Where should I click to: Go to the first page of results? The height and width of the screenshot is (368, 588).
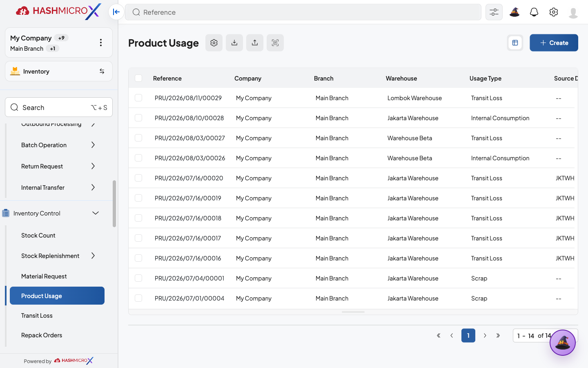(x=439, y=336)
